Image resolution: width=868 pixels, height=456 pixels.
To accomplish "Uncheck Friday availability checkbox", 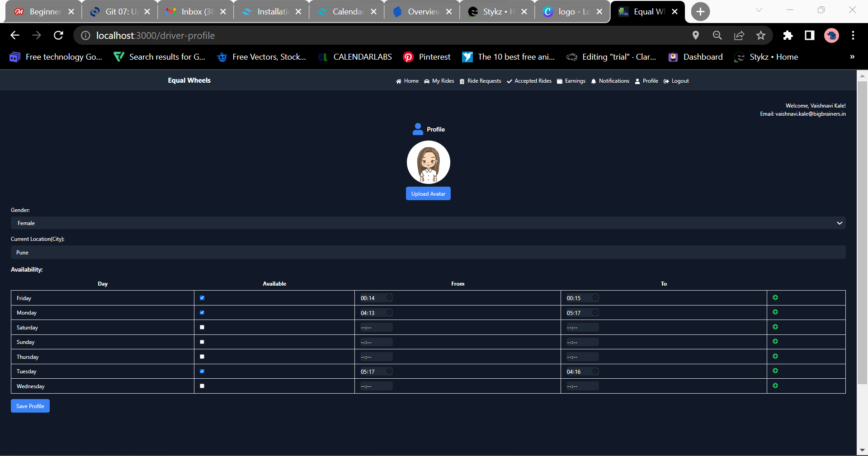I will click(x=202, y=298).
